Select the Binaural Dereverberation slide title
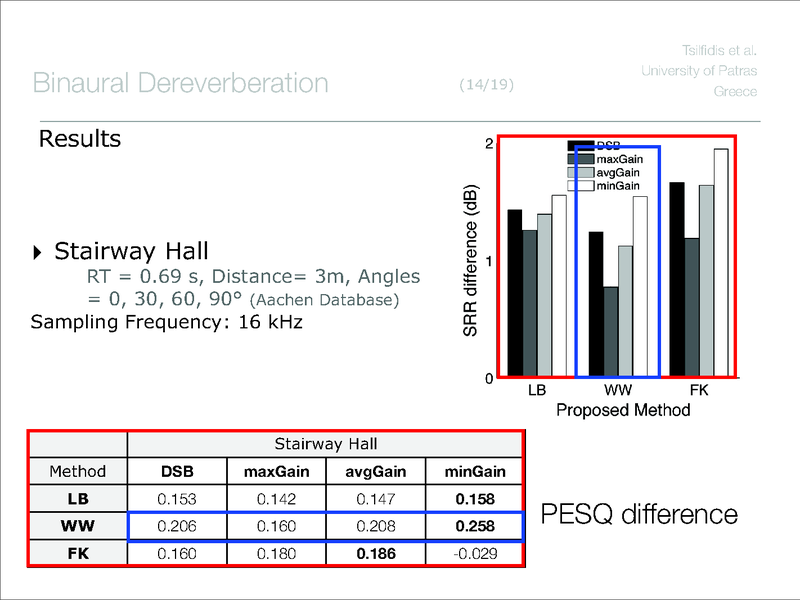The image size is (800, 600). 180,82
